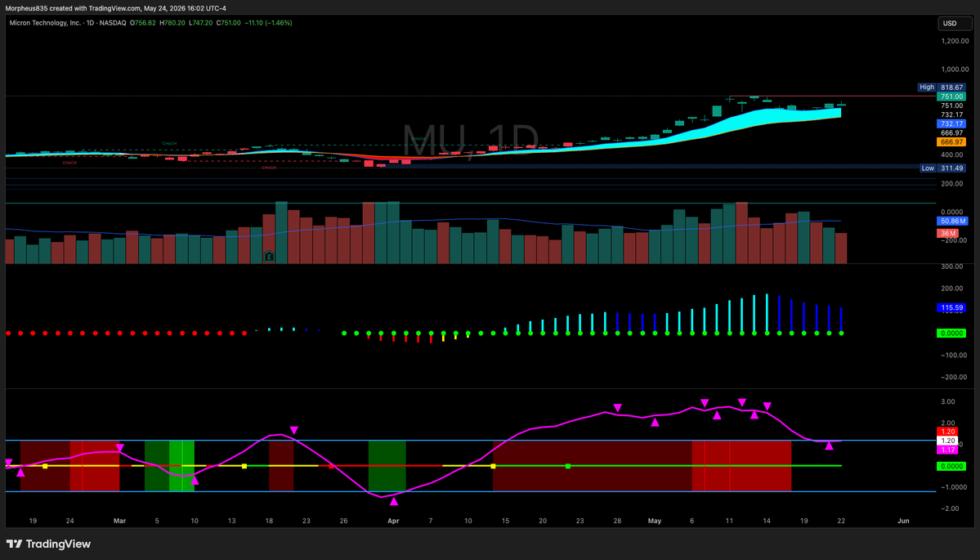Open the earnings E marker in volume pane

tap(269, 256)
